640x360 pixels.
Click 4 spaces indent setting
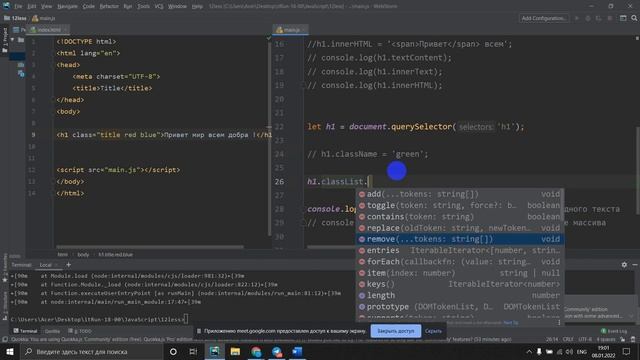(606, 339)
